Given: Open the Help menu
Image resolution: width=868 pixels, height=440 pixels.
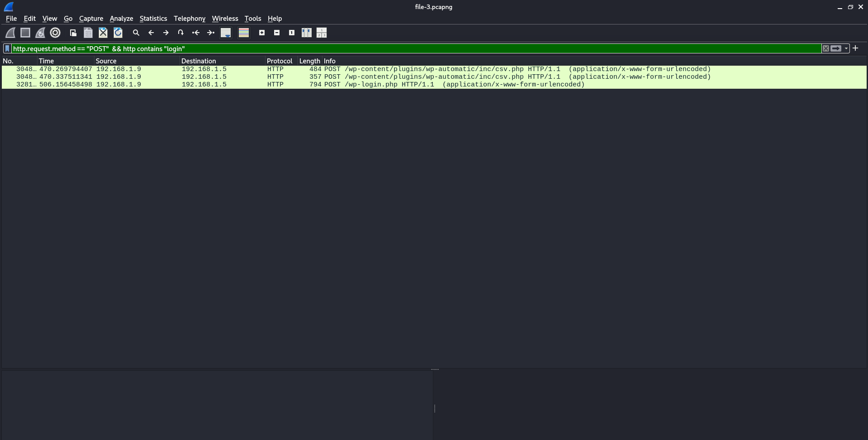Looking at the screenshot, I should pyautogui.click(x=275, y=19).
